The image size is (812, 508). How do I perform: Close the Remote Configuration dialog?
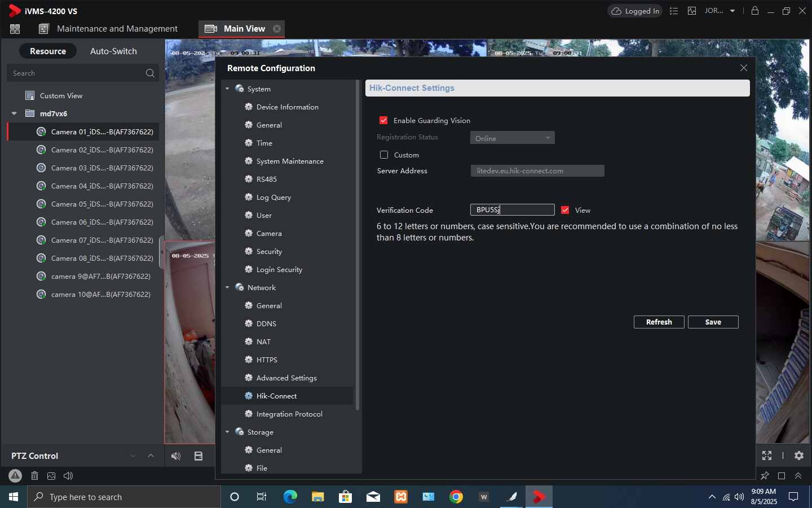pyautogui.click(x=744, y=68)
